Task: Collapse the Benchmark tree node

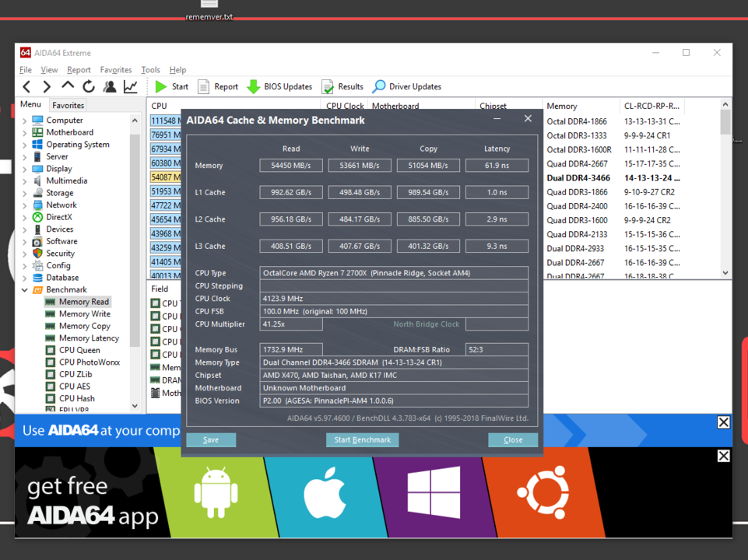Action: (x=24, y=290)
